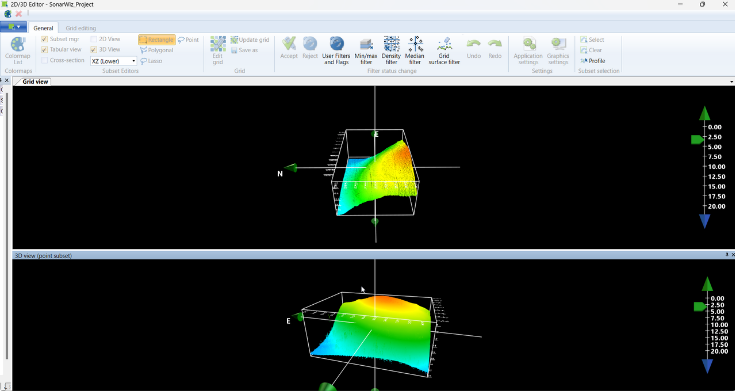
Task: Click the Profile subset selection button
Action: tap(593, 61)
